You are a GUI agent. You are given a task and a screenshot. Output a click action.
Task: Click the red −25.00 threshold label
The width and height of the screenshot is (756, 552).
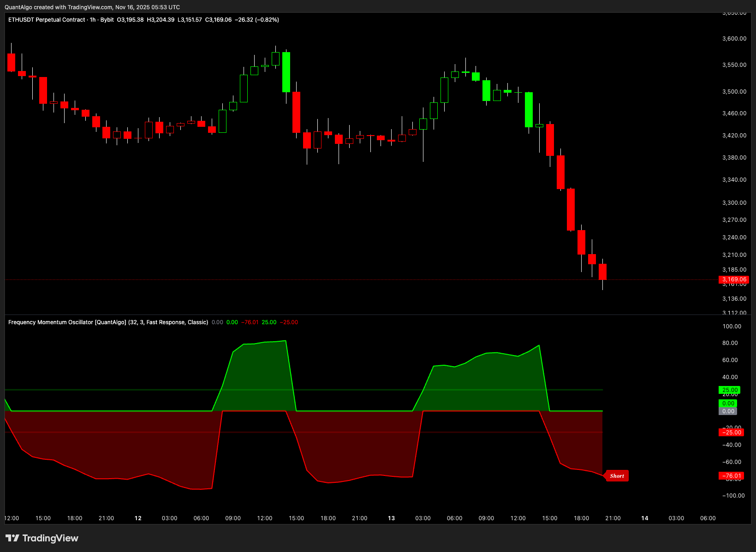(x=732, y=433)
